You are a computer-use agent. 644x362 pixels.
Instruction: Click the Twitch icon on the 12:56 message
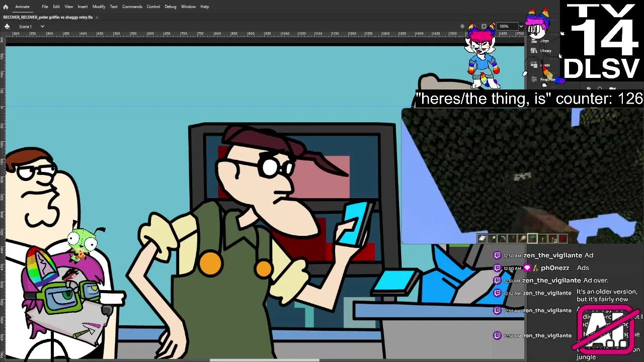click(x=498, y=335)
